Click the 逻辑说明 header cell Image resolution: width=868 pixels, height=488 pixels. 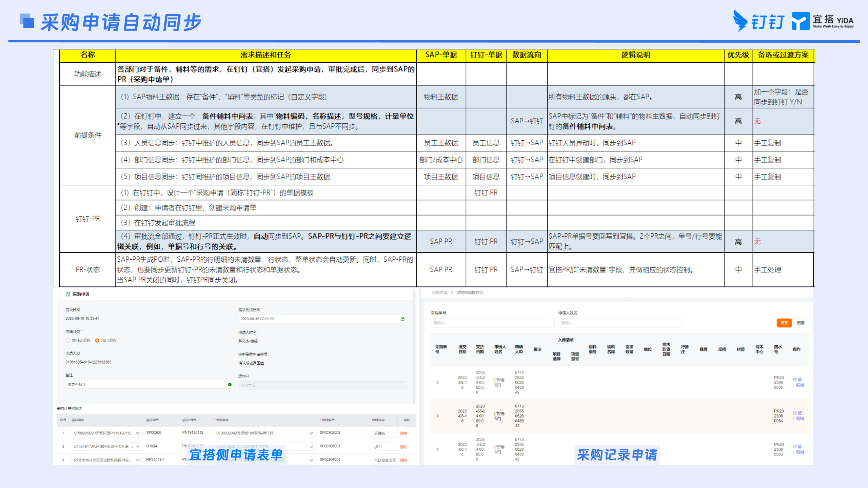(635, 55)
